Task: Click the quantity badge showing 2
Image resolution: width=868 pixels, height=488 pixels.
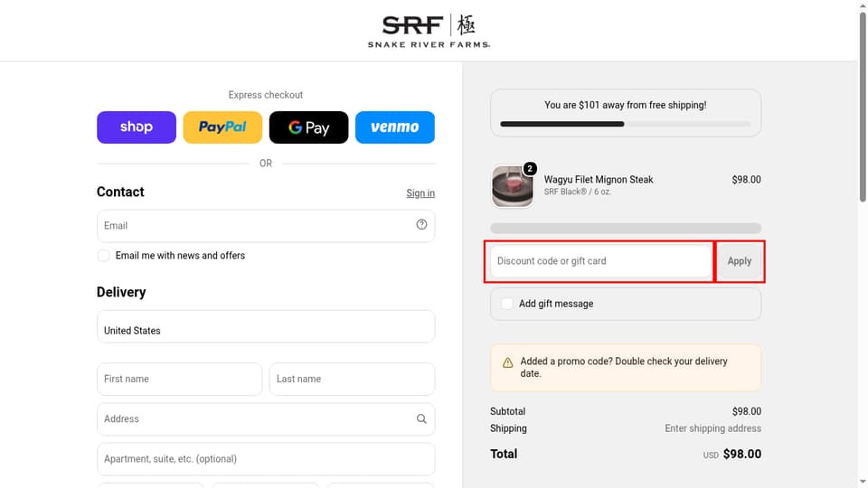Action: point(530,169)
